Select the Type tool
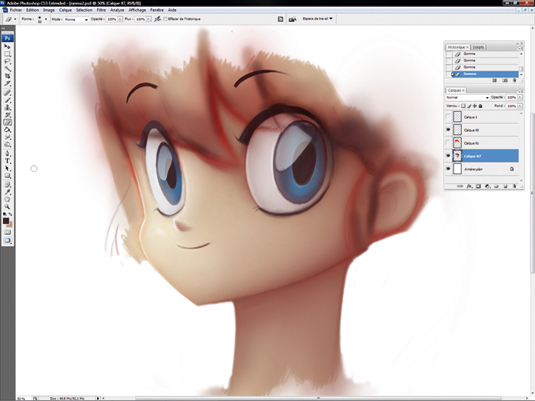Image resolution: width=535 pixels, height=401 pixels. click(7, 160)
